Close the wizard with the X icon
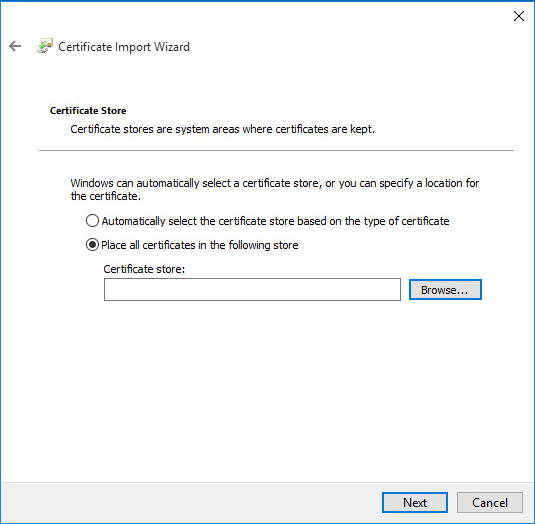This screenshot has width=535, height=524. [x=519, y=16]
